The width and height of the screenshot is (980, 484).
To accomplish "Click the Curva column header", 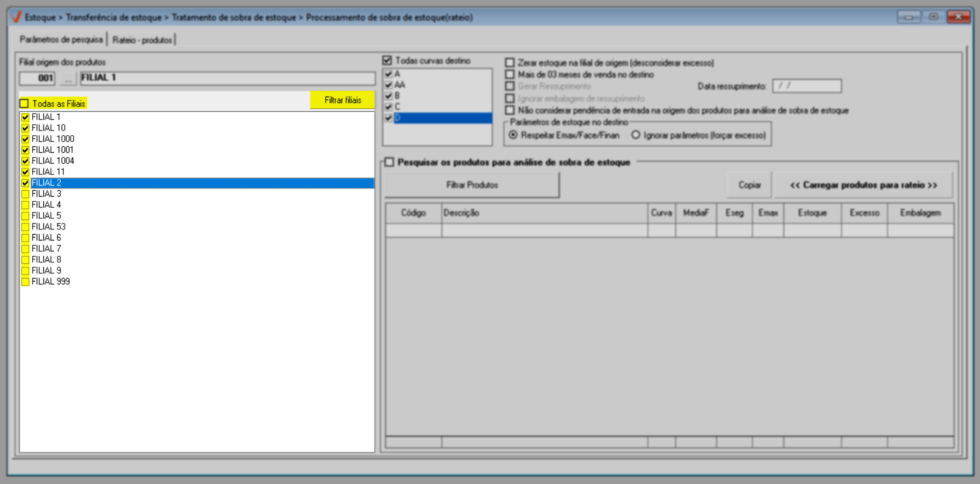I will (x=661, y=213).
